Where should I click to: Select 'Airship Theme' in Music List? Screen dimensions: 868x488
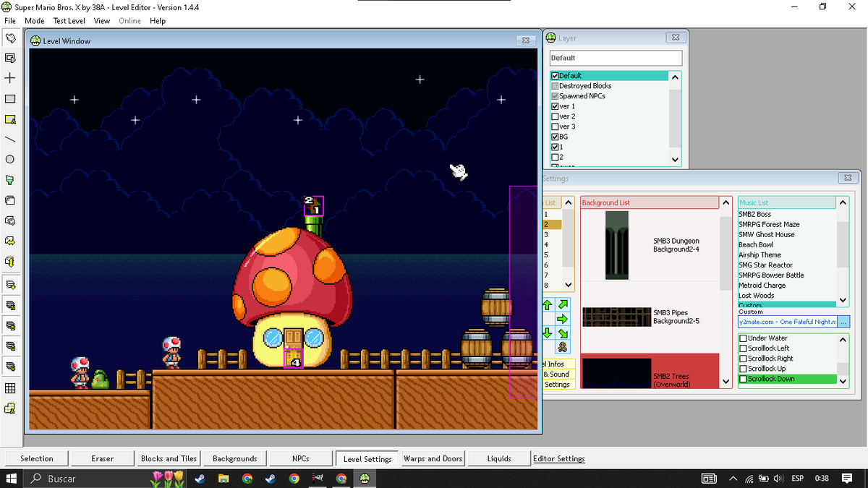click(x=759, y=254)
